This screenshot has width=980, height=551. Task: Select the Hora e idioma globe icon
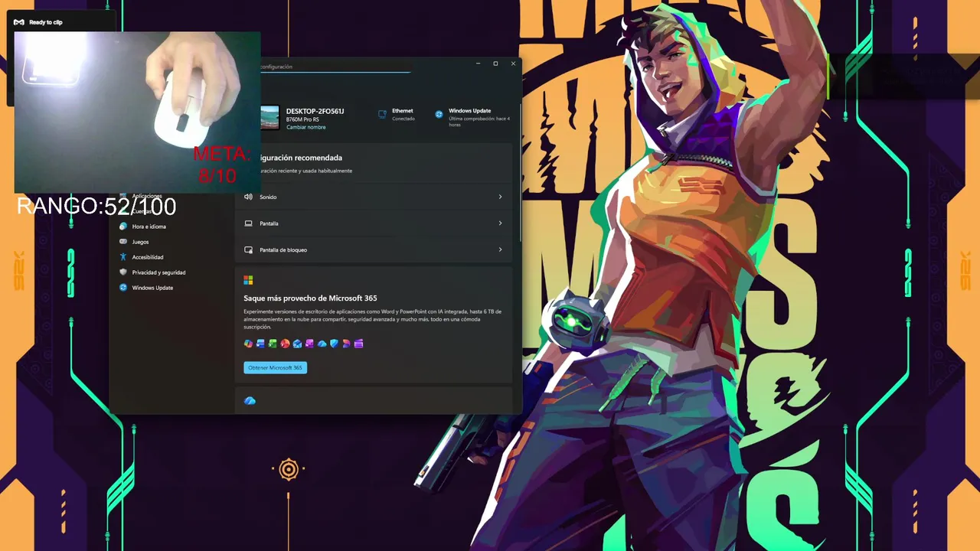click(123, 227)
